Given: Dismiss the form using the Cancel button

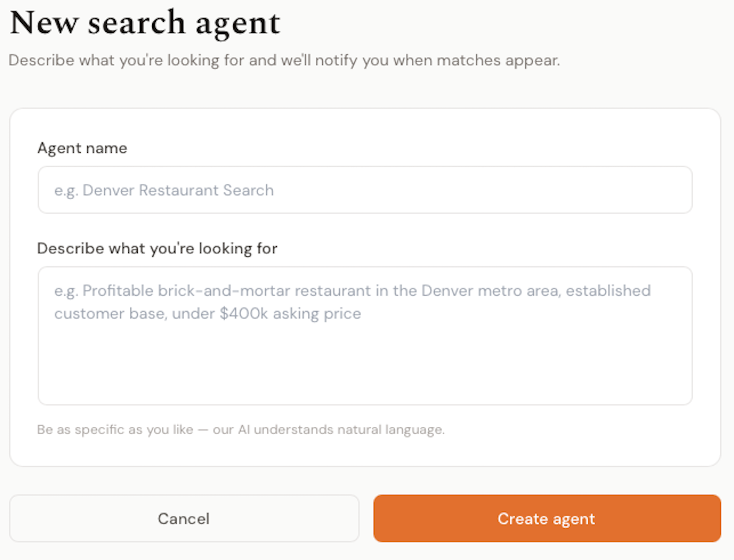Looking at the screenshot, I should (x=184, y=518).
